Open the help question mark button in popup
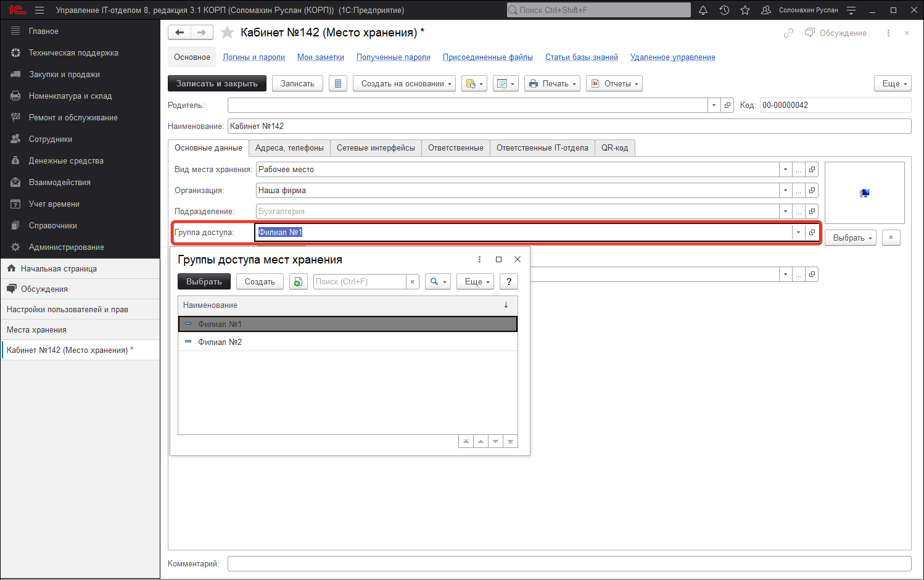924x580 pixels. 509,282
